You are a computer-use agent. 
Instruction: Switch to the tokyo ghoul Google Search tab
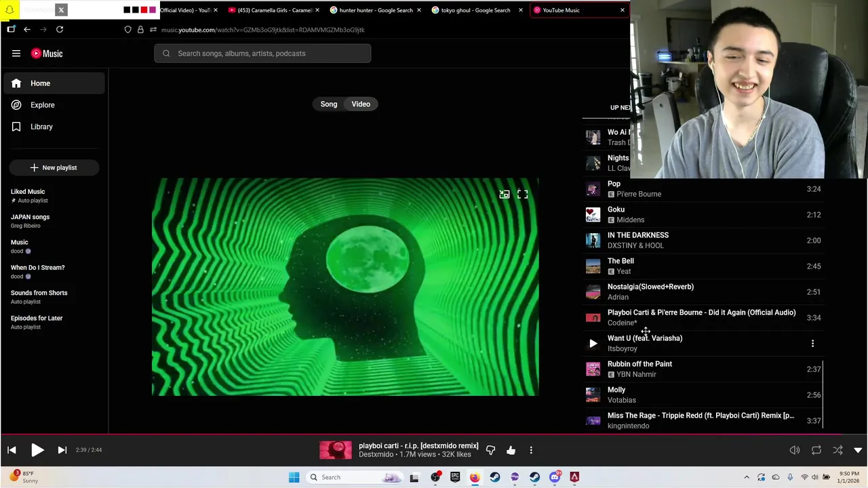(x=475, y=10)
